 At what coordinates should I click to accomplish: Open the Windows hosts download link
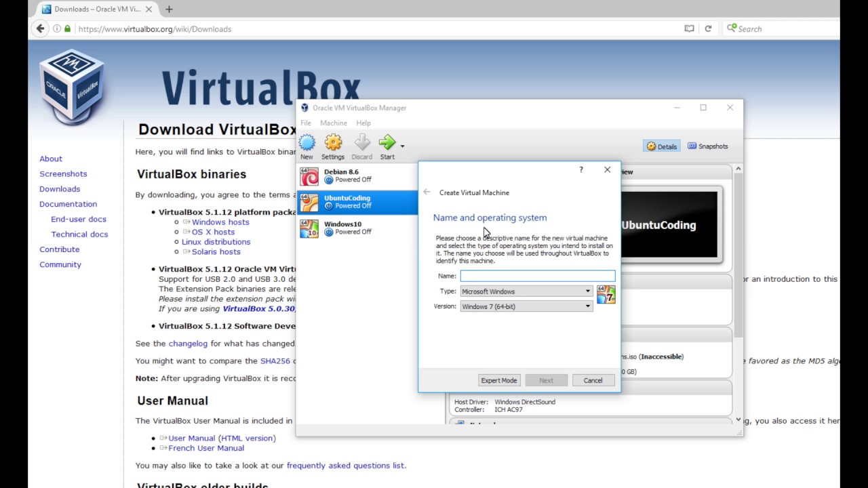pyautogui.click(x=220, y=222)
